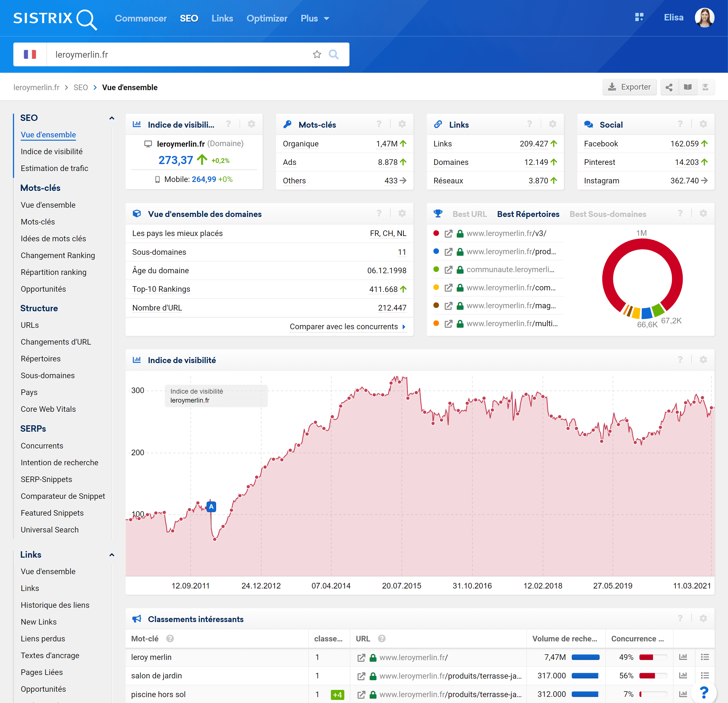Open Elisa's profile avatar

[704, 17]
